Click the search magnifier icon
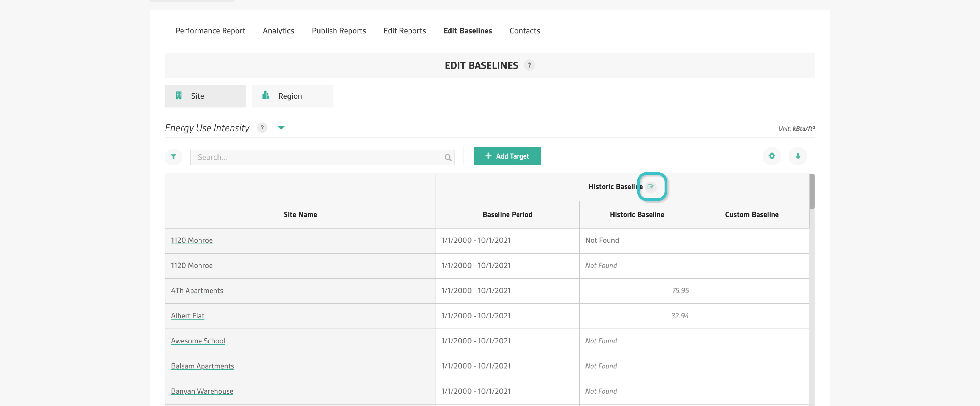 click(x=448, y=157)
